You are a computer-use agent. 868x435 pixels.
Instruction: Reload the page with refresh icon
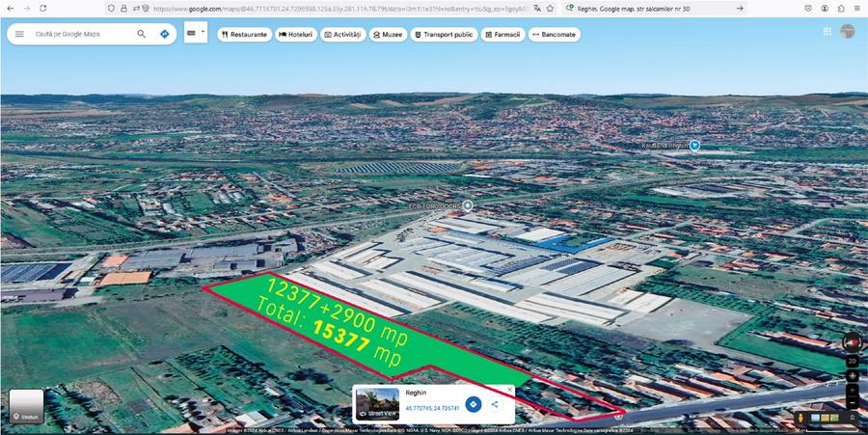point(43,9)
